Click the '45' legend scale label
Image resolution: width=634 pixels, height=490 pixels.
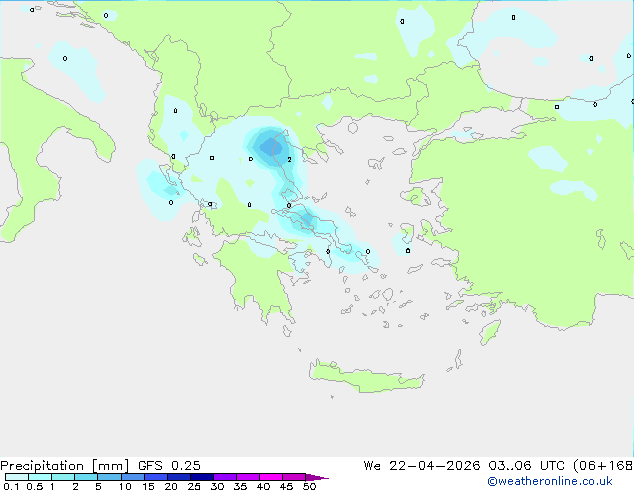(286, 486)
